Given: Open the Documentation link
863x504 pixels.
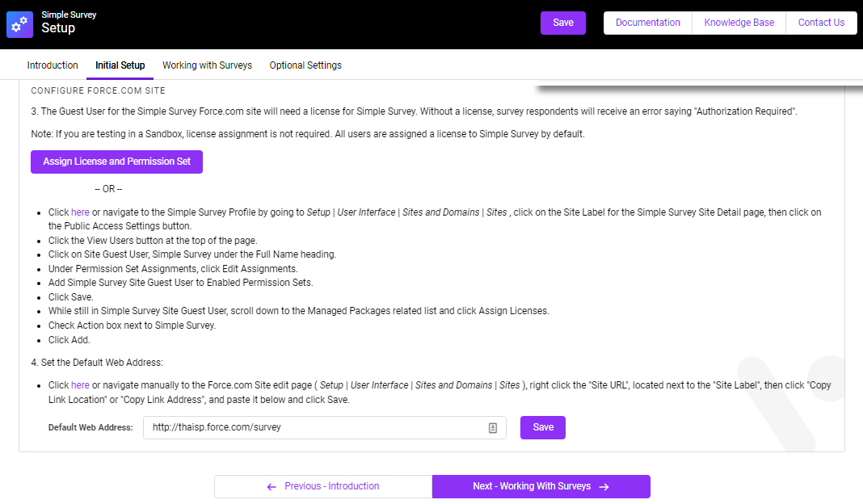Looking at the screenshot, I should (x=648, y=23).
